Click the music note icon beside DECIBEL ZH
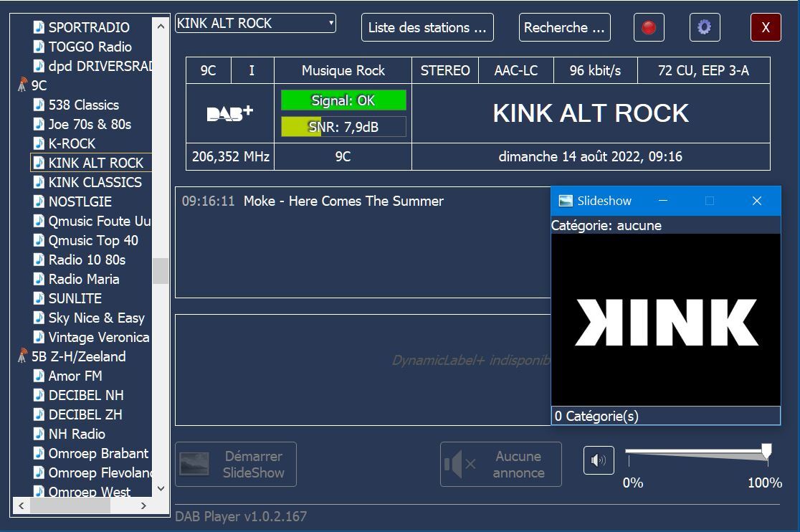Screen dimensions: 800x532 coord(39,414)
